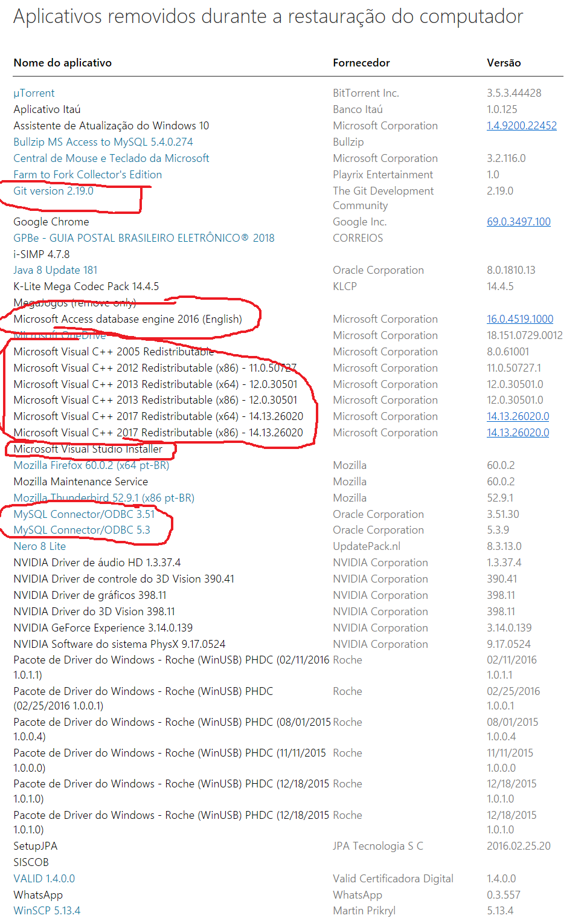
Task: Select Mozilla Maintenance Service entry
Action: coord(80,482)
